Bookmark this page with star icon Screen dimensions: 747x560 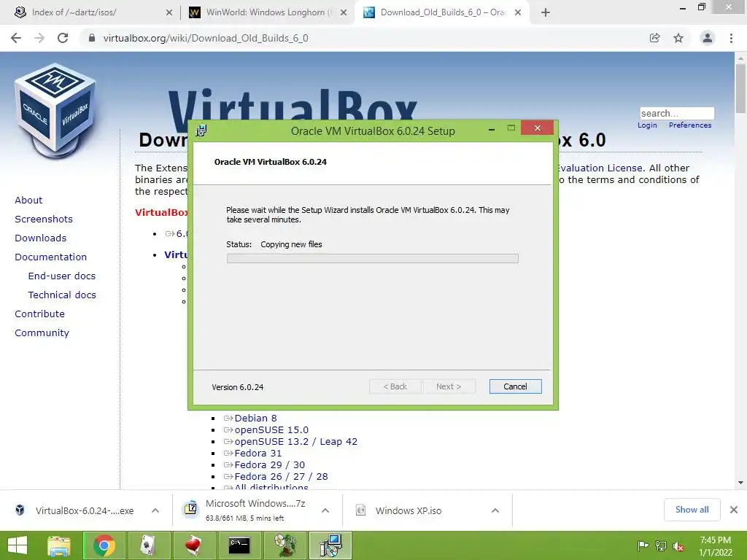pos(678,38)
